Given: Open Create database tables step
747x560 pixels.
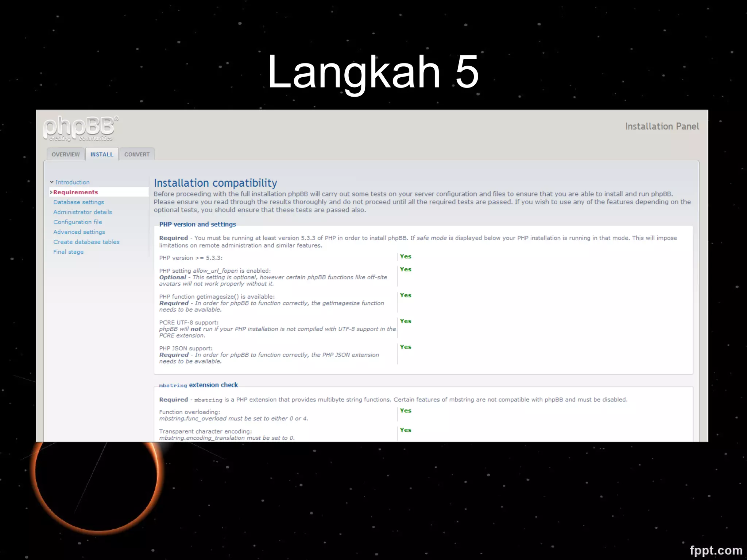Looking at the screenshot, I should (x=86, y=242).
